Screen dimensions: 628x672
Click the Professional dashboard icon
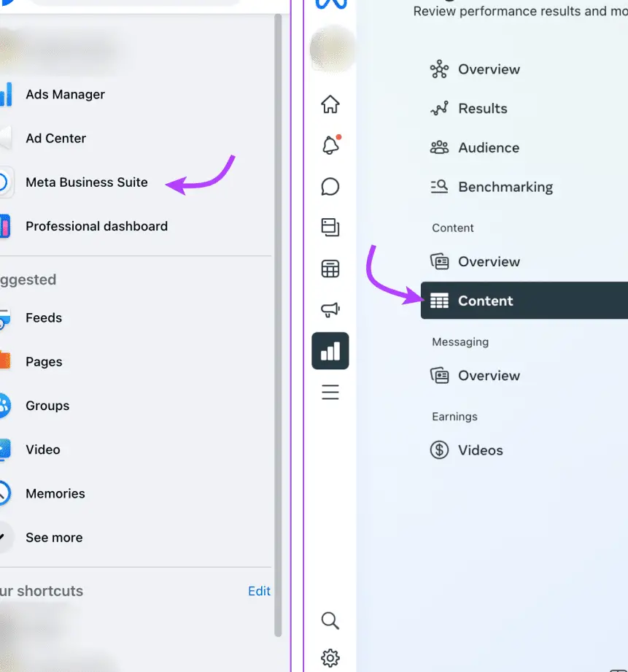pyautogui.click(x=5, y=226)
